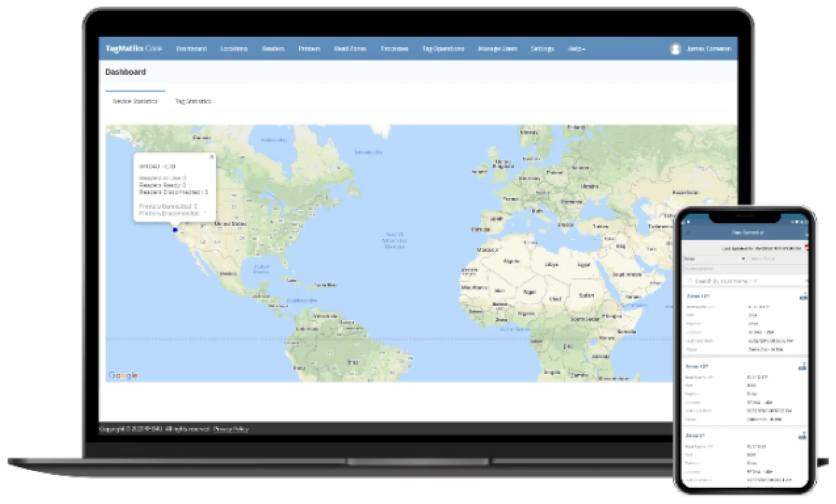Open the Read Zones menu item
The width and height of the screenshot is (836, 504).
point(350,49)
